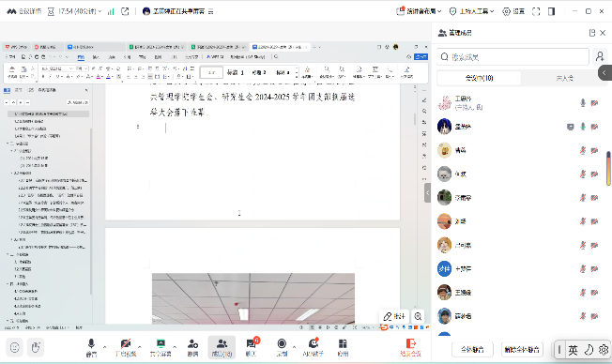Click the add member icon beside search
This screenshot has height=364, width=612.
tap(600, 57)
